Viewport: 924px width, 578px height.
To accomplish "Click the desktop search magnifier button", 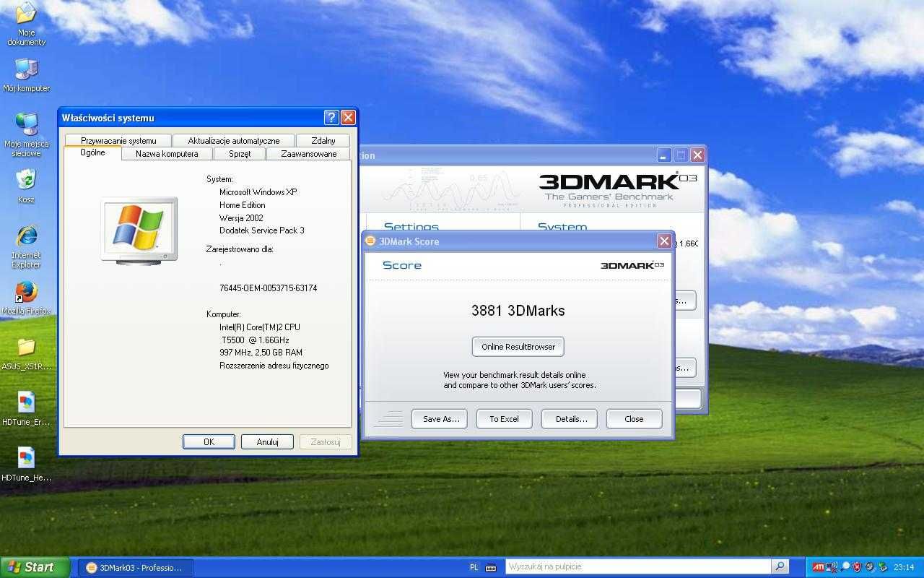I will [x=780, y=566].
